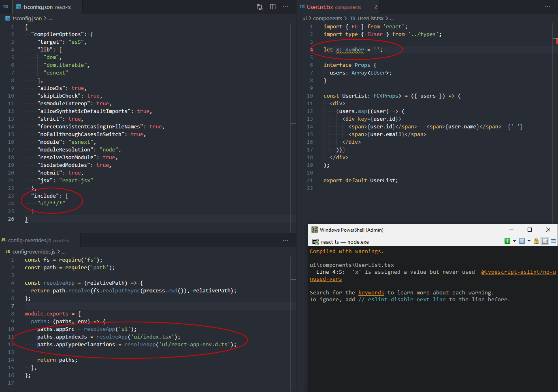Open the 'keywords' link in terminal output
Image resolution: width=558 pixels, height=392 pixels.
tap(371, 292)
